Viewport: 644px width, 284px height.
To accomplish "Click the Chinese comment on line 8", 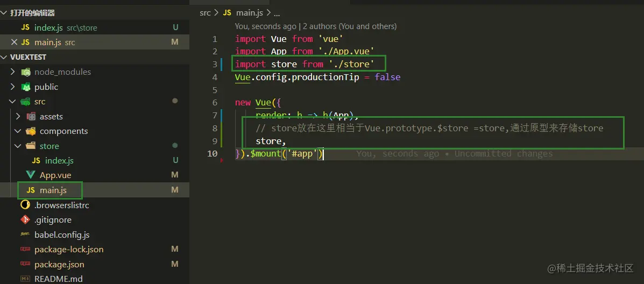I will click(x=429, y=129).
